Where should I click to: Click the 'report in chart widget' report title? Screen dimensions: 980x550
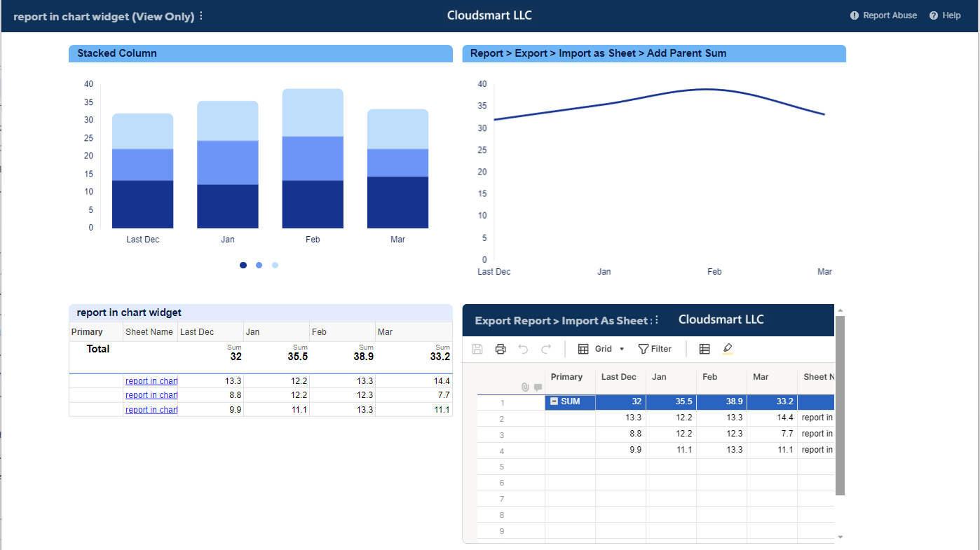pos(129,312)
